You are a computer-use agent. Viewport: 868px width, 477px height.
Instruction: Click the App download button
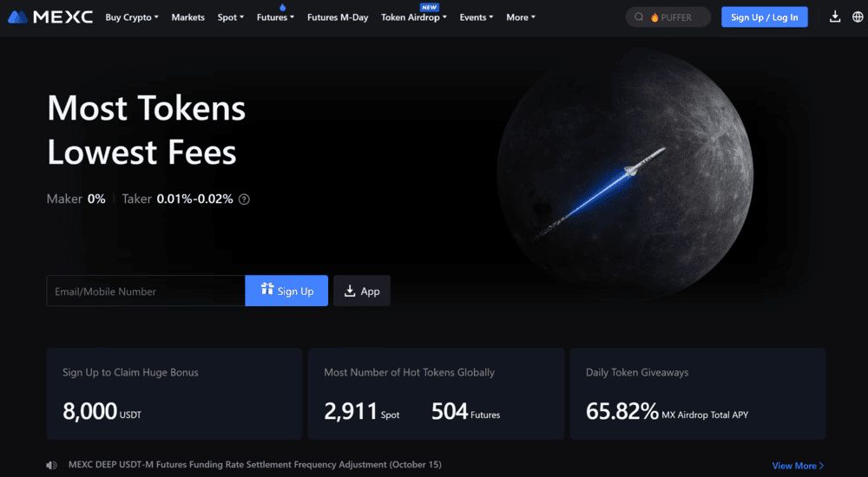tap(361, 291)
